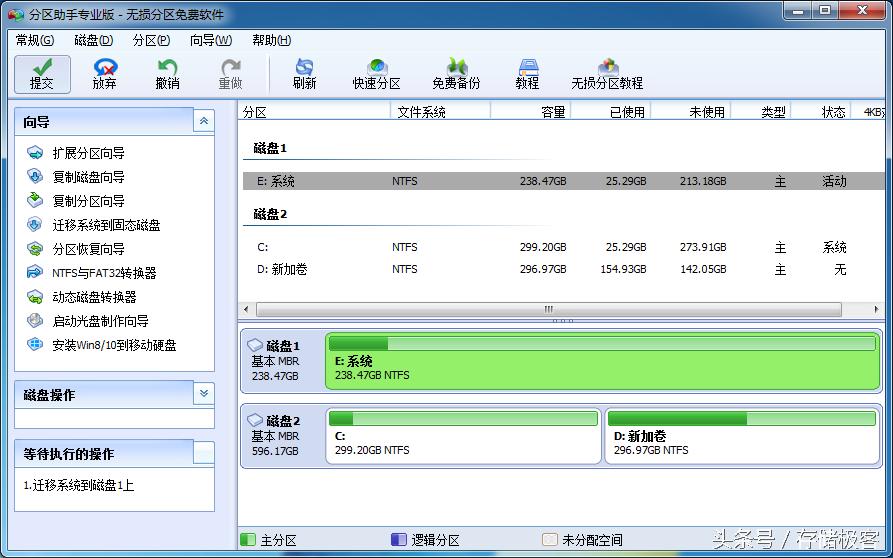Sort by 容量 column header

tap(531, 112)
